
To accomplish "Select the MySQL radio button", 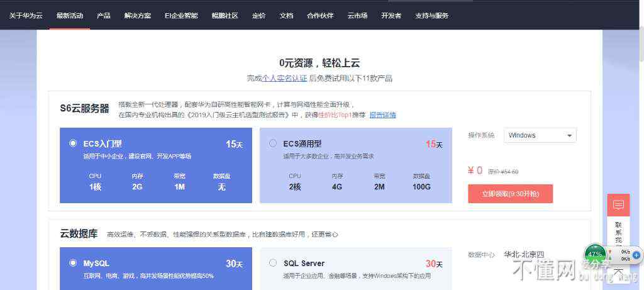I will click(73, 263).
